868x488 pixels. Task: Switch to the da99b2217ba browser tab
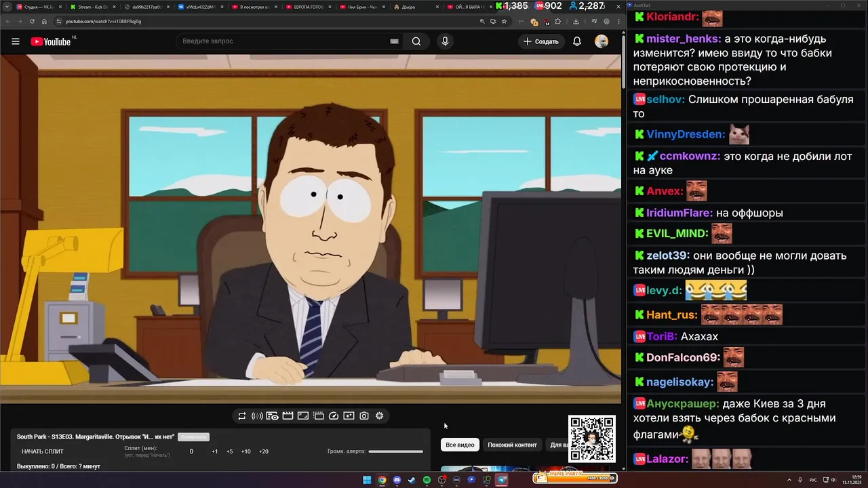point(146,7)
